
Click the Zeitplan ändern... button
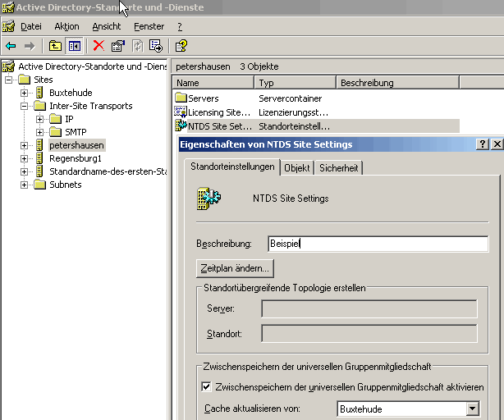(235, 268)
